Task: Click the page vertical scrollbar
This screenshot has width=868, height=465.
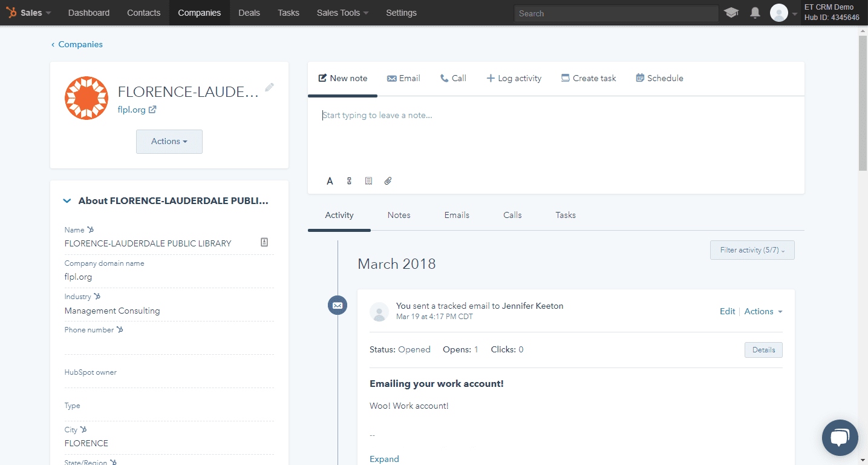Action: click(863, 103)
